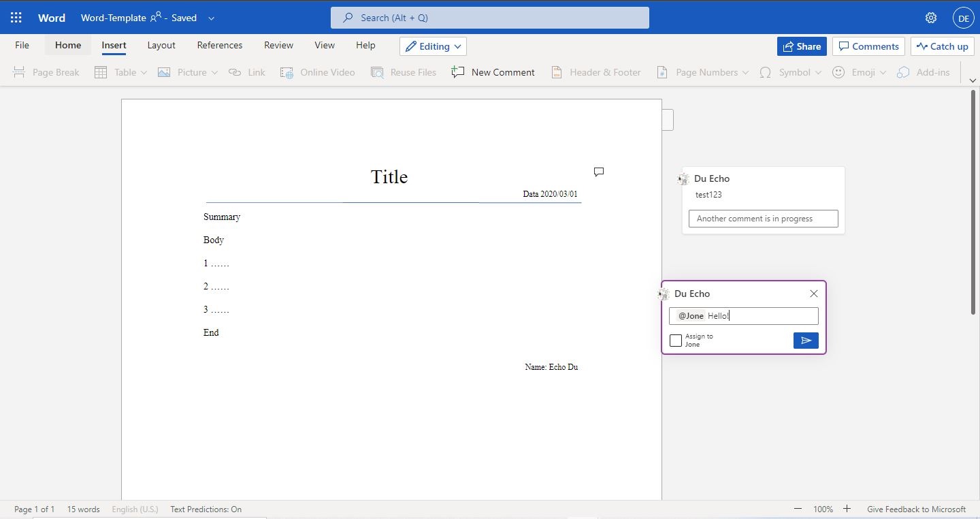Viewport: 980px width, 519px height.
Task: Click the Picture insert icon
Action: (x=164, y=72)
